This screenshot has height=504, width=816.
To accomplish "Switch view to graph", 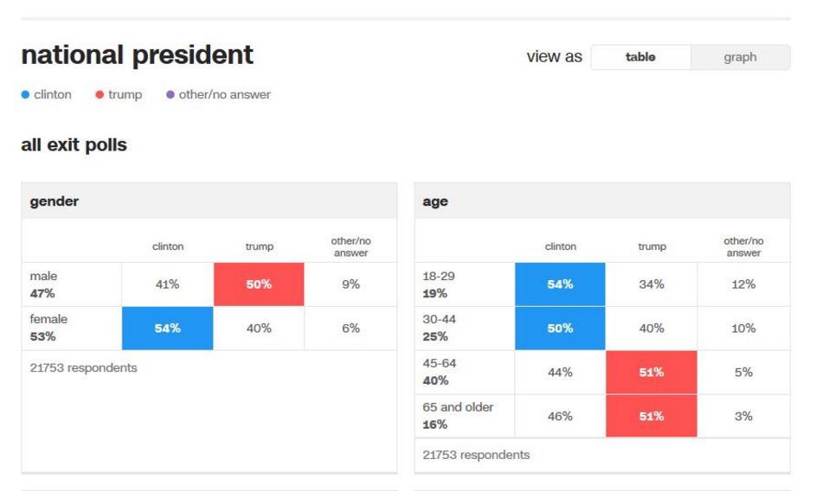I will (x=740, y=57).
